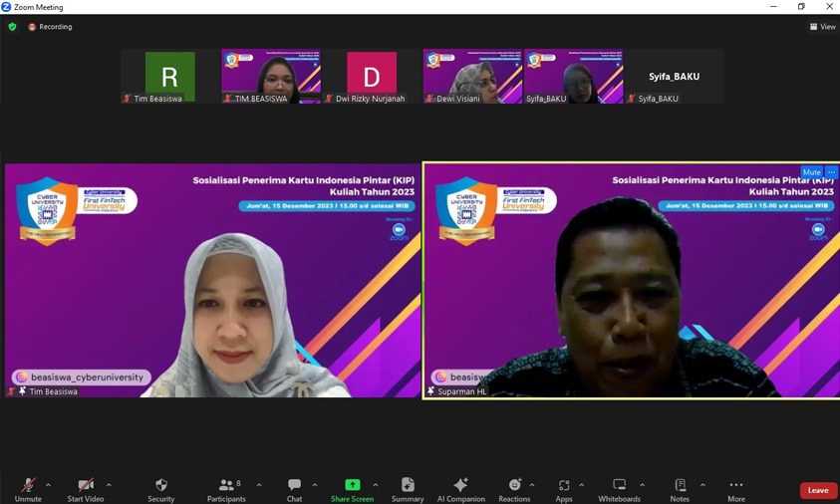Select the Syifa_BAKU name-only thumbnail
The image size is (840, 504).
(675, 76)
